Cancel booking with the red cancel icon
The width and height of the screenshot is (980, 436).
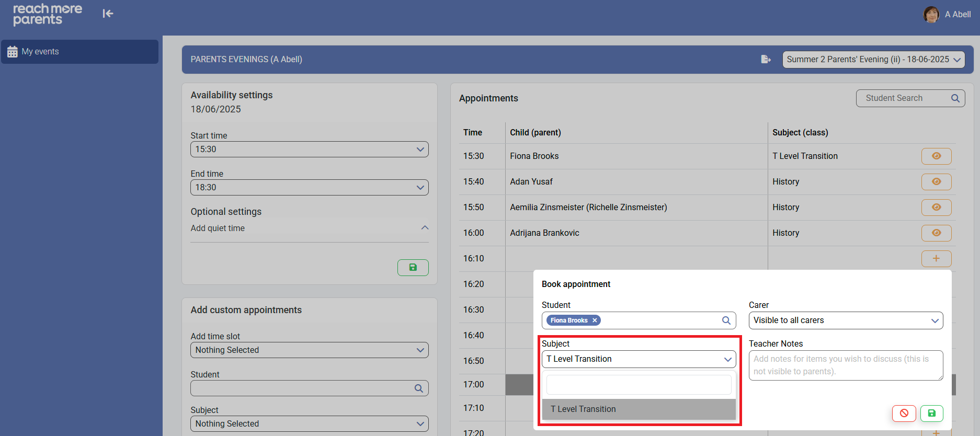tap(904, 413)
